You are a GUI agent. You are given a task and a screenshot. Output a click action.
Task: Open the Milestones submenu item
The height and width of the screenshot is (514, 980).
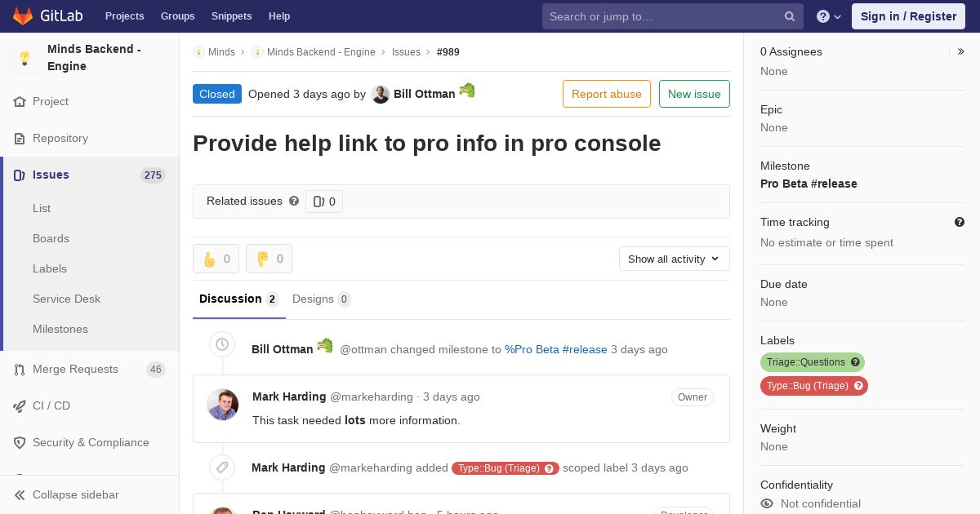(60, 329)
